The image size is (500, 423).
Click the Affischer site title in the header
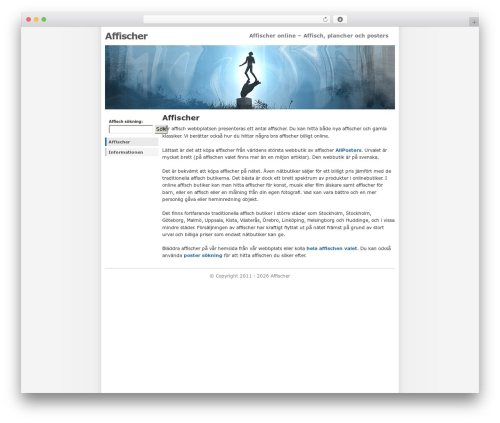126,36
